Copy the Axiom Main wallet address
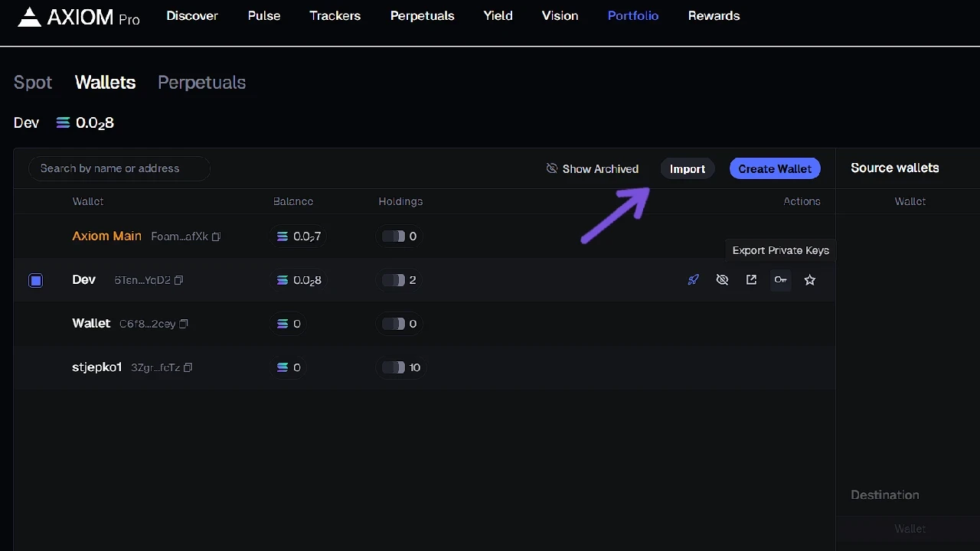The height and width of the screenshot is (551, 980). [216, 236]
